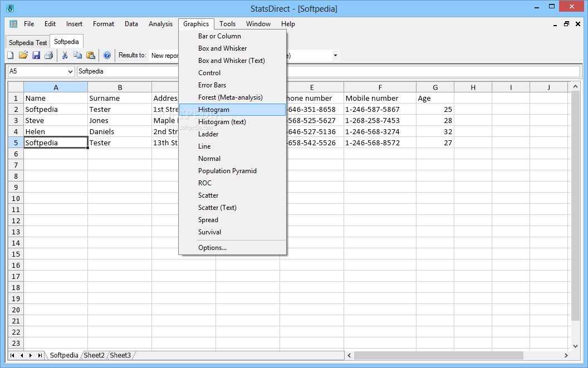Switch to Softpedia Test document tab

coord(28,43)
